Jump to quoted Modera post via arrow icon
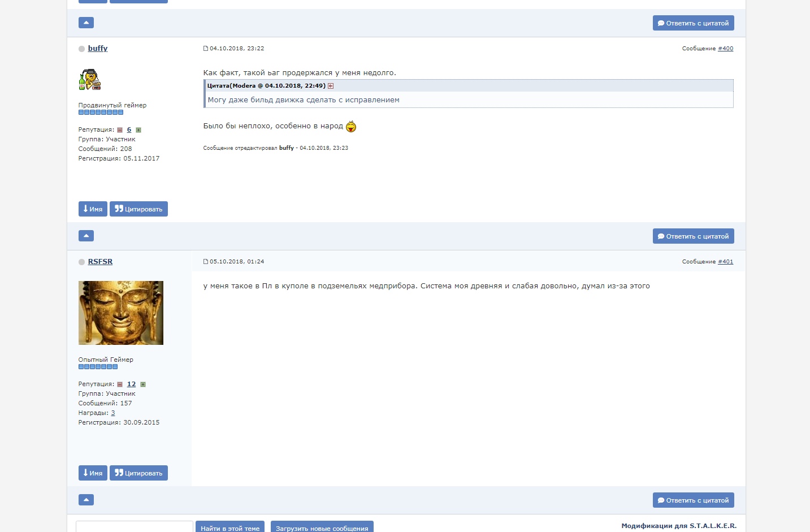The height and width of the screenshot is (532, 810). [x=331, y=86]
